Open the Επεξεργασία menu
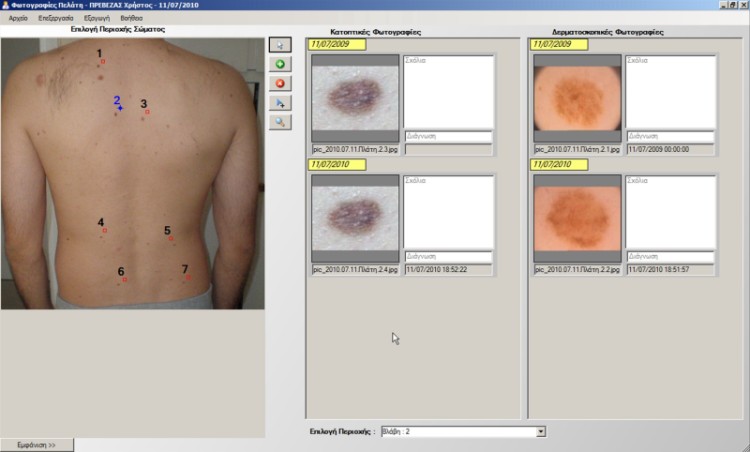The width and height of the screenshot is (750, 452). coord(56,18)
